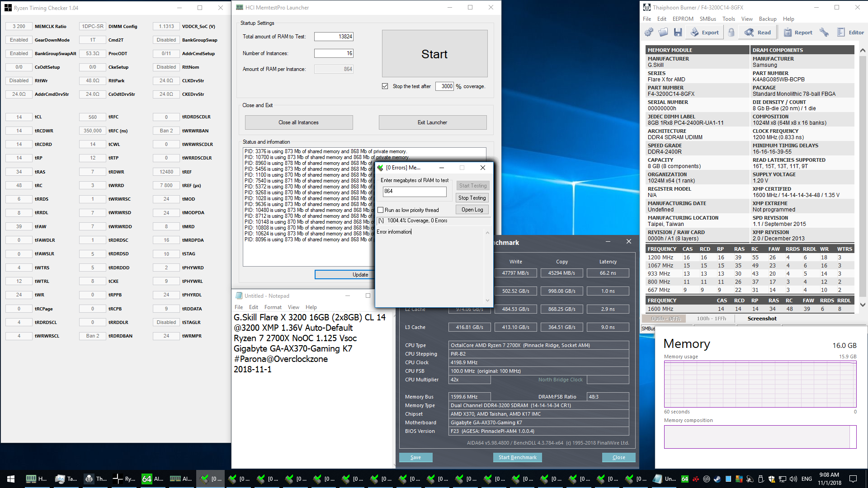Click the tREF value 12480
This screenshot has width=868, height=488.
pyautogui.click(x=166, y=172)
